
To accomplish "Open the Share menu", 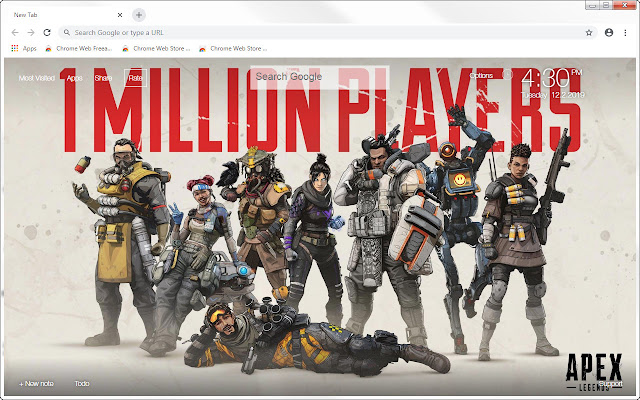I will coord(103,78).
